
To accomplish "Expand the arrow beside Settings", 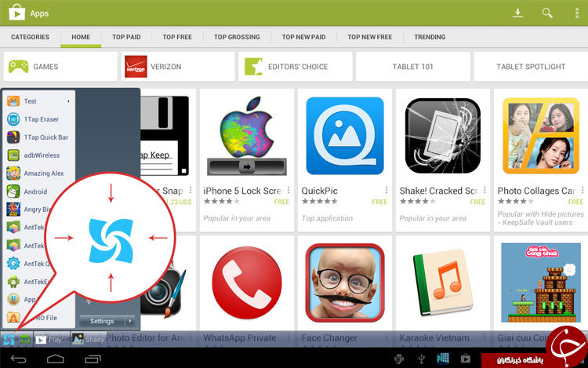I will point(129,321).
